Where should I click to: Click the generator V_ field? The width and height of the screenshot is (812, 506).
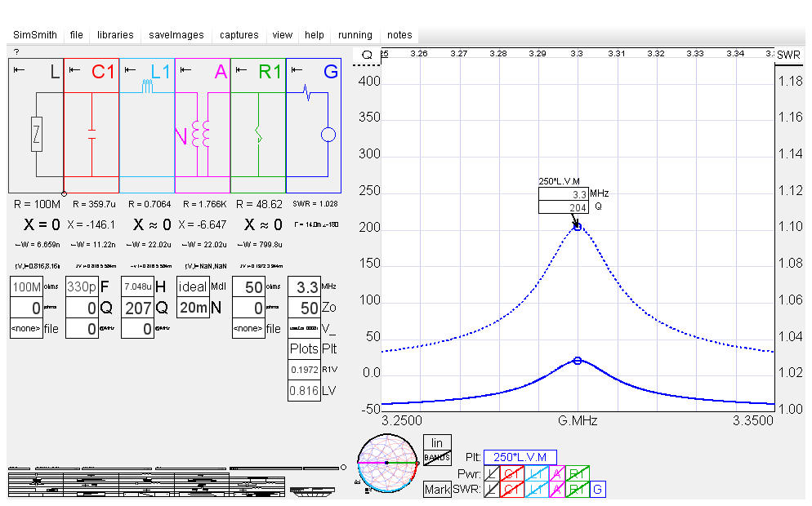[x=304, y=329]
